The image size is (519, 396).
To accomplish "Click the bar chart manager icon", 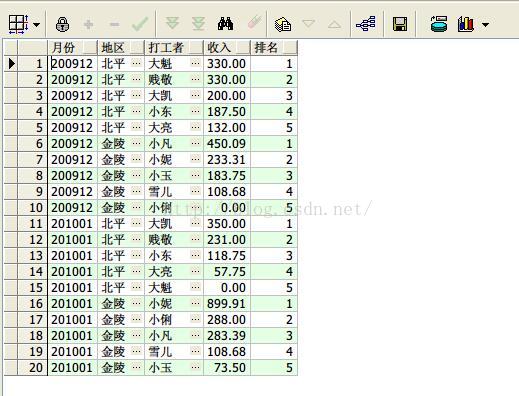I will [x=466, y=24].
